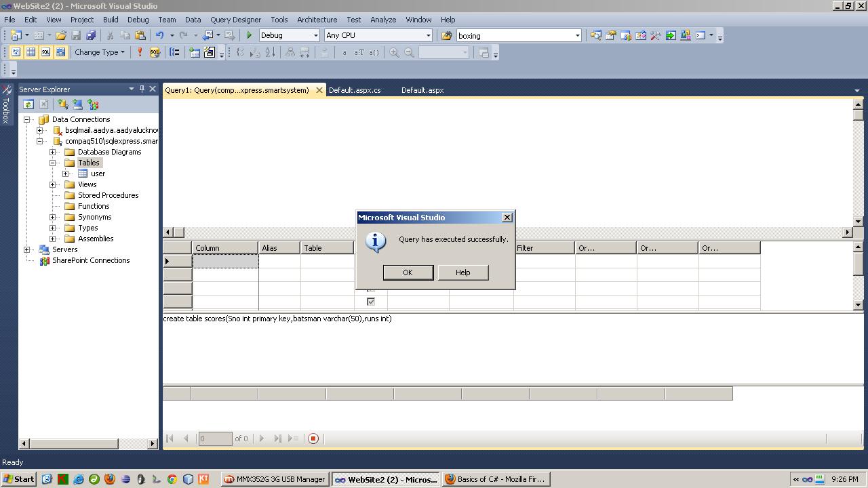Click the Windows Start button
The width and height of the screenshot is (868, 488).
point(19,479)
